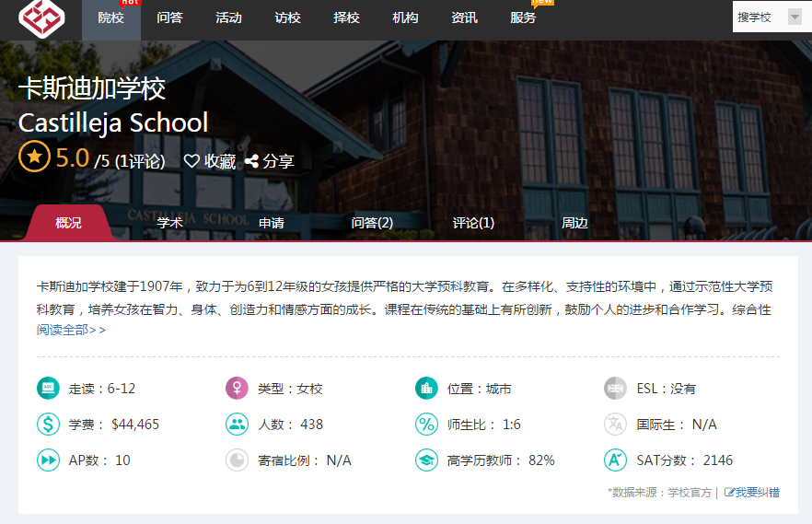This screenshot has width=812, height=524.
Task: Click the heart 收藏 favorite icon
Action: (191, 161)
